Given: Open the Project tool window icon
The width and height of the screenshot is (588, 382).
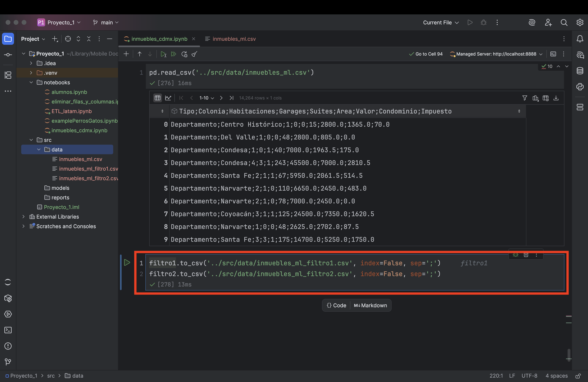Looking at the screenshot, I should point(8,39).
